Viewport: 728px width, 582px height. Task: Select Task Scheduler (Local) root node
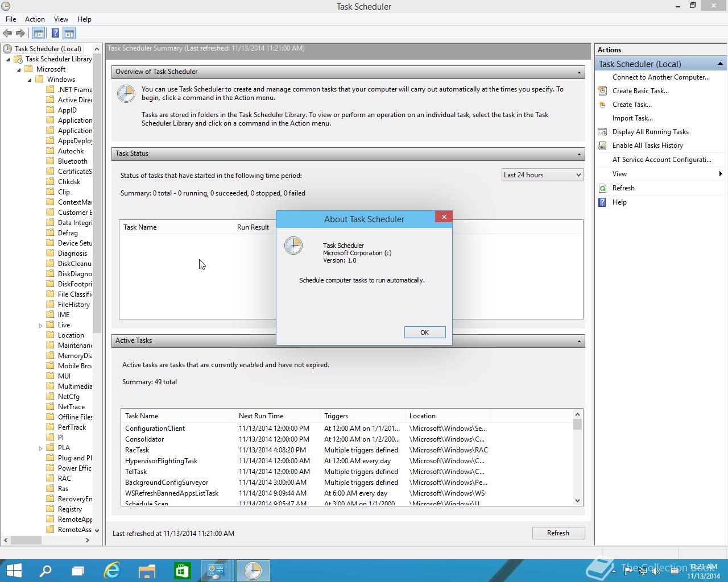[48, 49]
